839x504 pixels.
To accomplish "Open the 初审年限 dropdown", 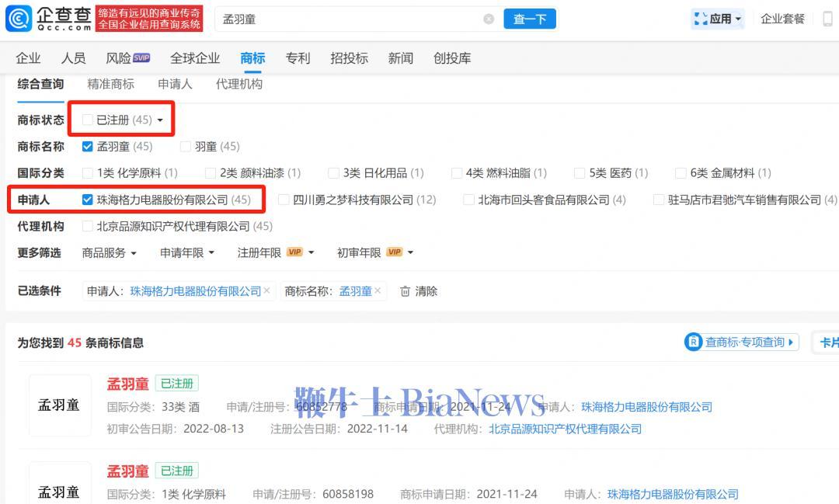I will tap(375, 252).
